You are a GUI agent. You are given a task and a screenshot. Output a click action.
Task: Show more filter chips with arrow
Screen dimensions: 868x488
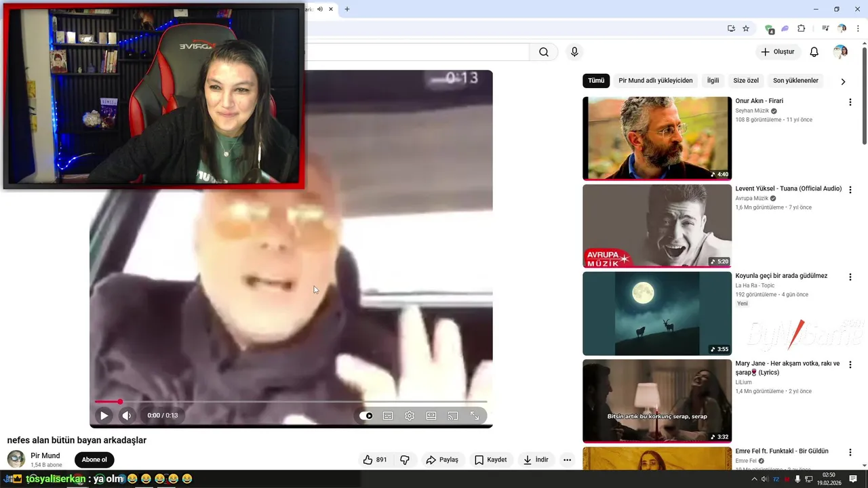tap(843, 81)
